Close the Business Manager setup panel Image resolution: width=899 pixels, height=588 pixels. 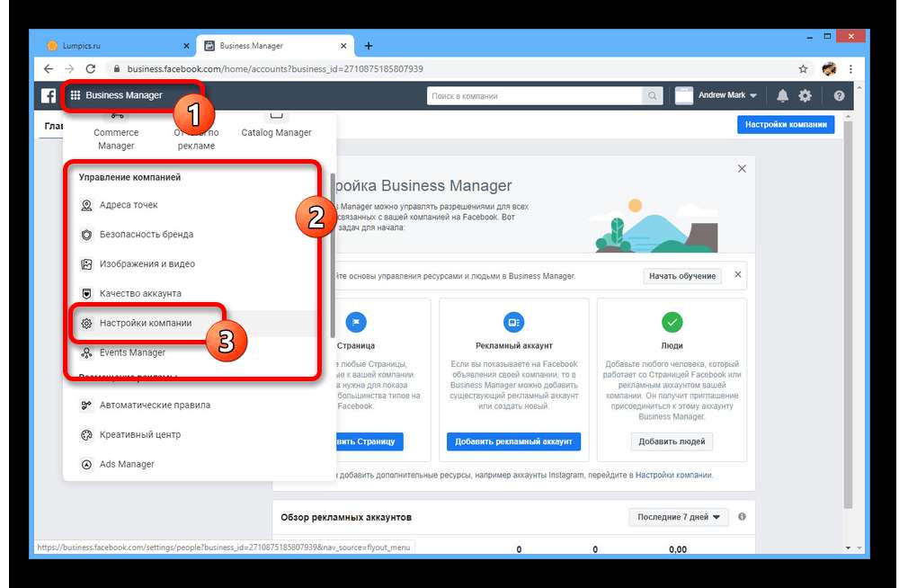(x=742, y=169)
